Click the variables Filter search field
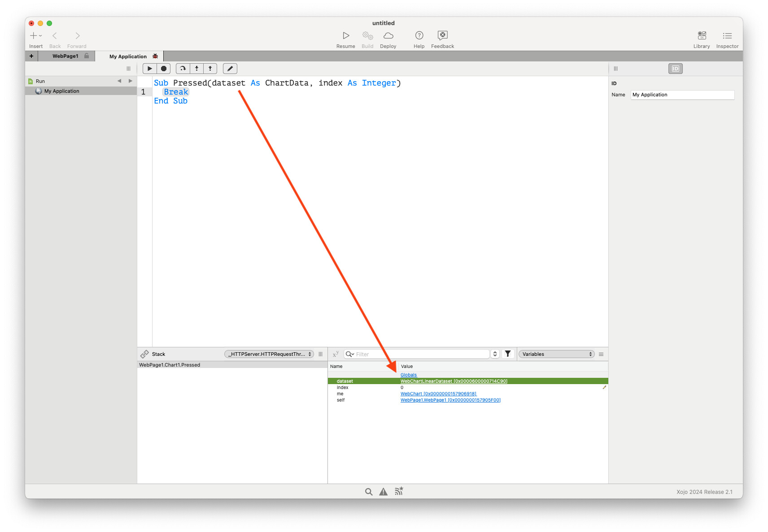Image resolution: width=768 pixels, height=532 pixels. point(422,354)
